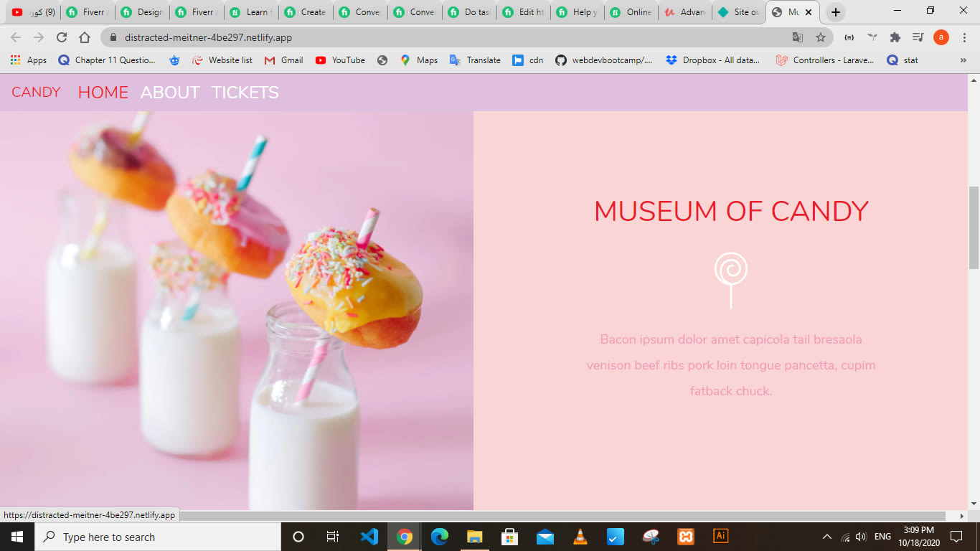Open the Windows Start menu
980x551 pixels.
pyautogui.click(x=17, y=537)
